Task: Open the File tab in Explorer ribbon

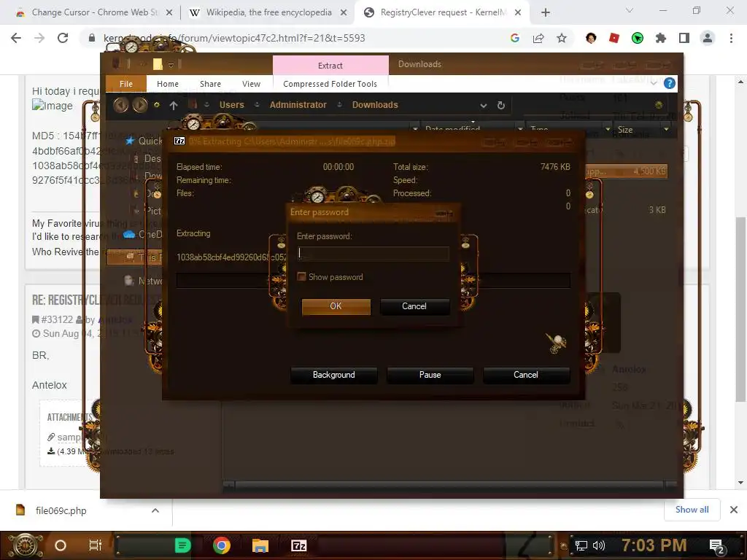Action: click(125, 84)
